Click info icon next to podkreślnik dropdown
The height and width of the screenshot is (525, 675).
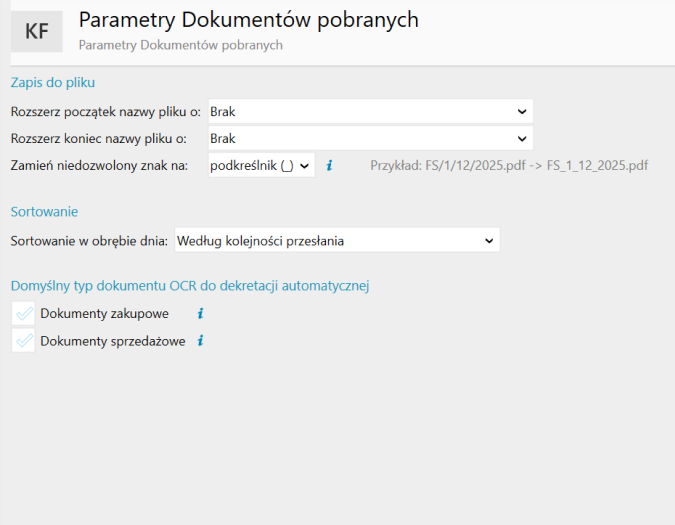pos(329,165)
